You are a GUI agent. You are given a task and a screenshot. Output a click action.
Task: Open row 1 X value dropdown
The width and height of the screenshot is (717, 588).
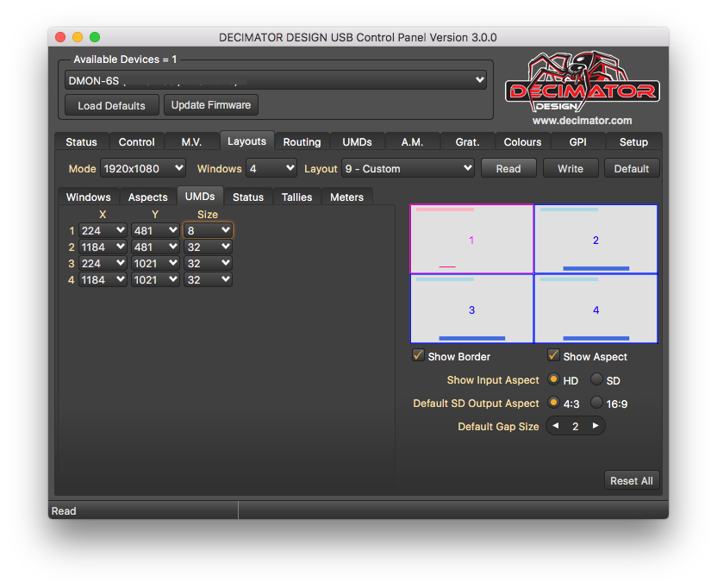tap(103, 230)
